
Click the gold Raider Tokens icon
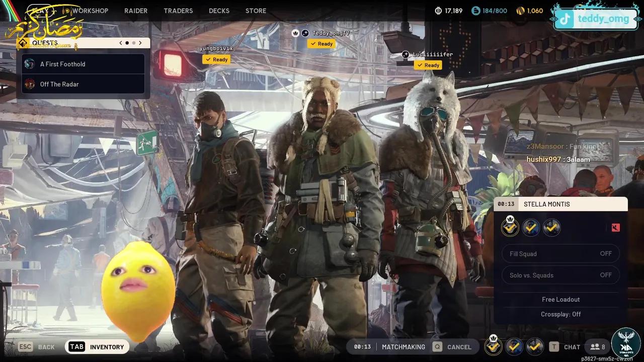coord(520,11)
